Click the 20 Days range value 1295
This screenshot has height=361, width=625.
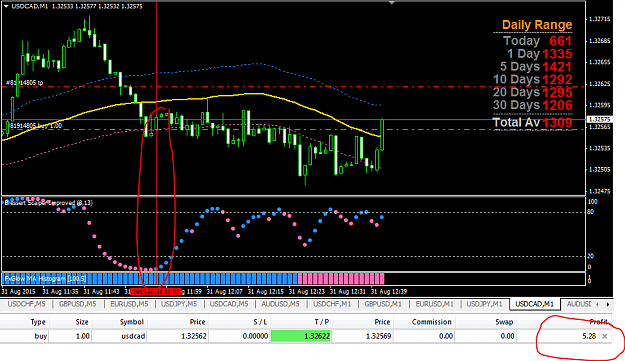pos(557,92)
